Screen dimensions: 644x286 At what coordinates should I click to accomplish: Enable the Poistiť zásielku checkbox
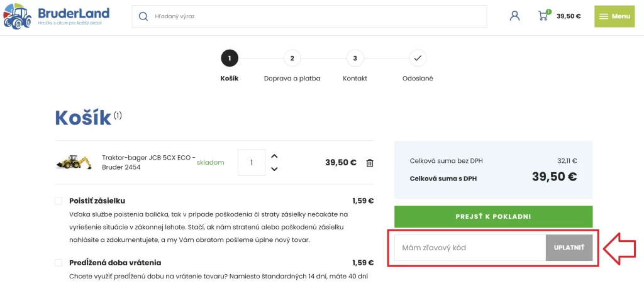point(58,201)
